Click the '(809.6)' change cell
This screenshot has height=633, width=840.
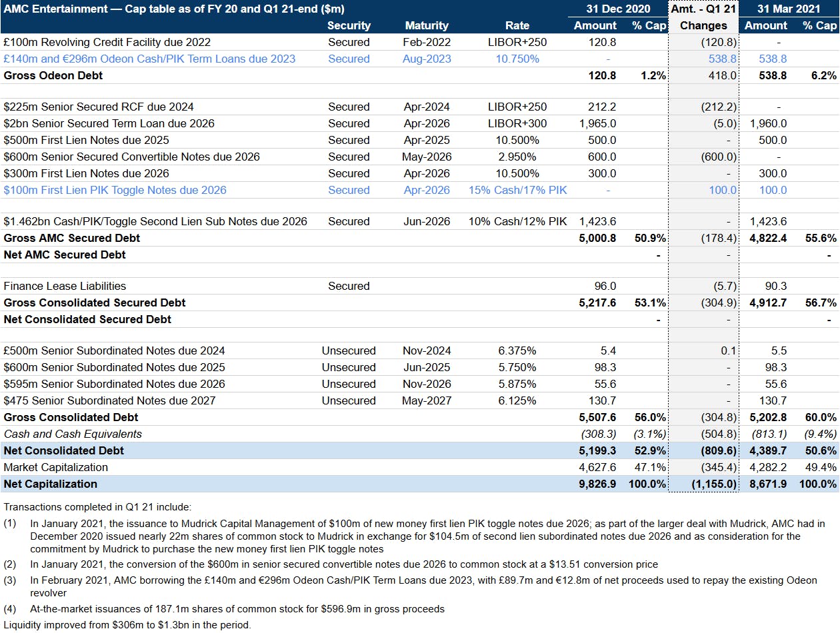click(719, 450)
